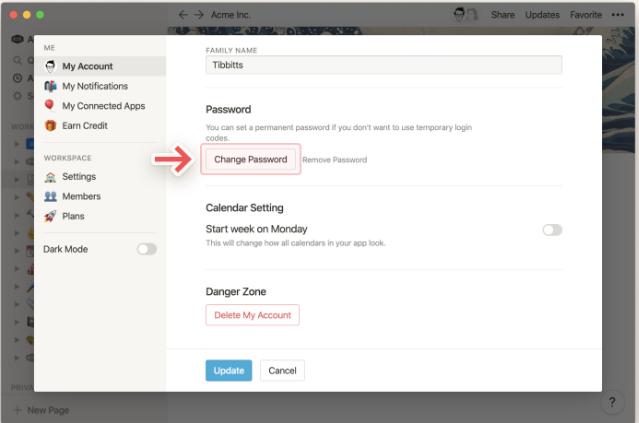The width and height of the screenshot is (639, 423).
Task: Click the My Account face icon
Action: [x=50, y=66]
